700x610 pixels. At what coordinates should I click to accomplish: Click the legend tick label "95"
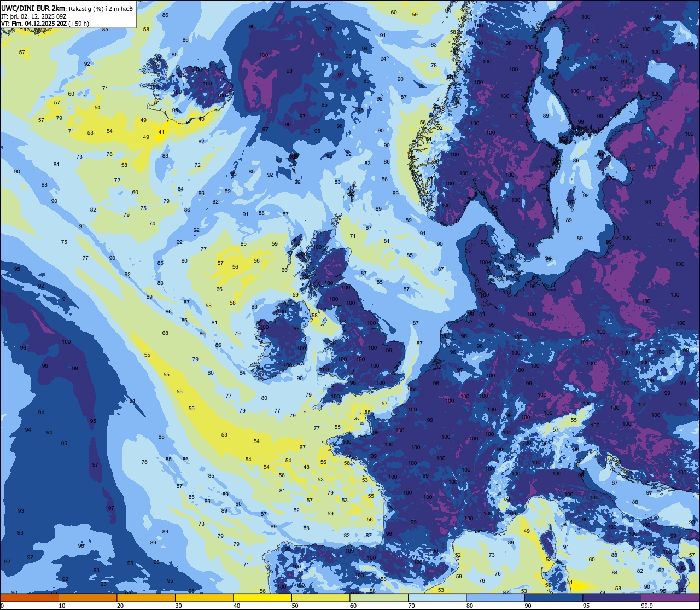pyautogui.click(x=586, y=606)
